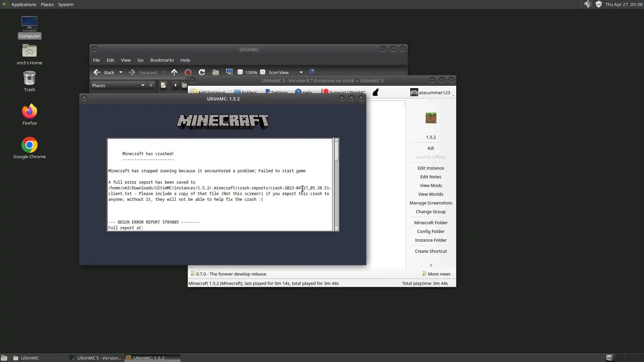644x362 pixels.
Task: Click the zoom in plus icon
Action: 263,72
